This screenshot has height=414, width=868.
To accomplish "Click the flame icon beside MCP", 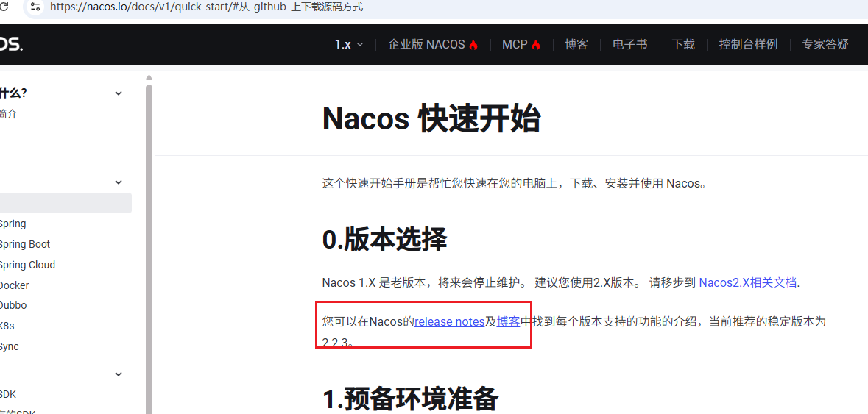I will 536,45.
